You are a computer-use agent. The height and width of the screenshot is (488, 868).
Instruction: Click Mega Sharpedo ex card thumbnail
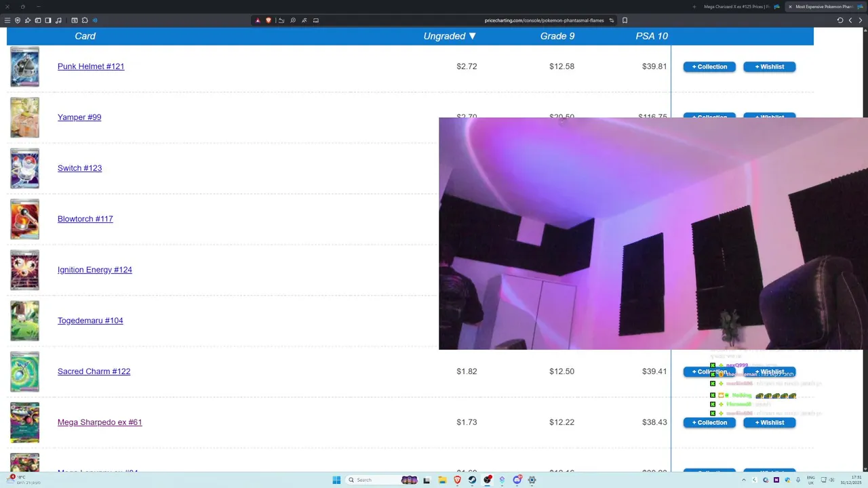(24, 422)
